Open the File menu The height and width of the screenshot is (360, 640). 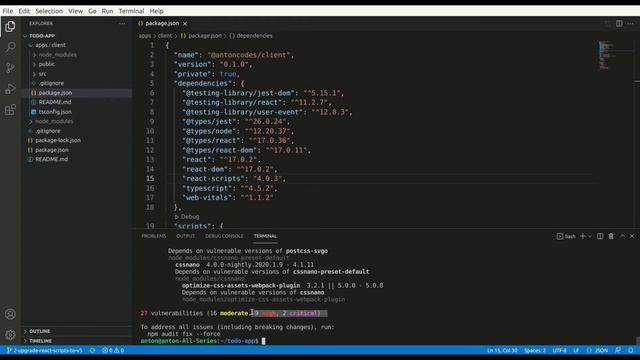tap(8, 11)
